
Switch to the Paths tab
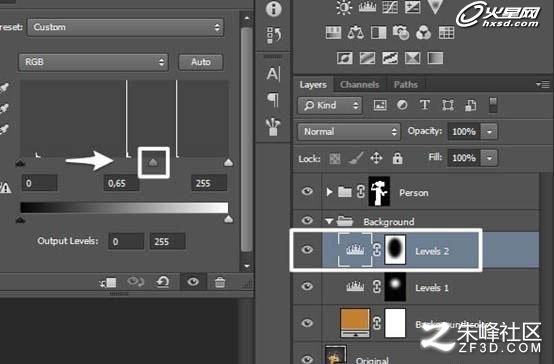click(406, 84)
